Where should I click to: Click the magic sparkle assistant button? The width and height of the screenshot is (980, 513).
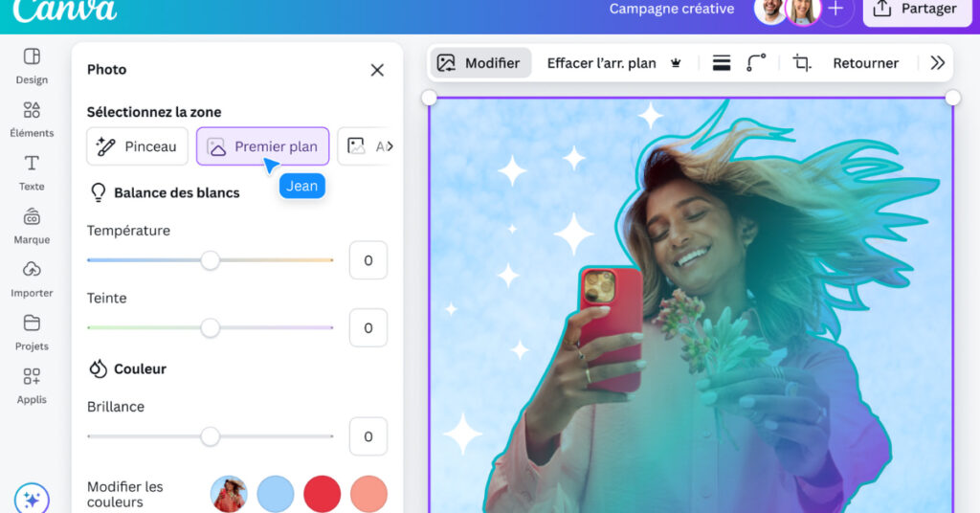point(32,499)
